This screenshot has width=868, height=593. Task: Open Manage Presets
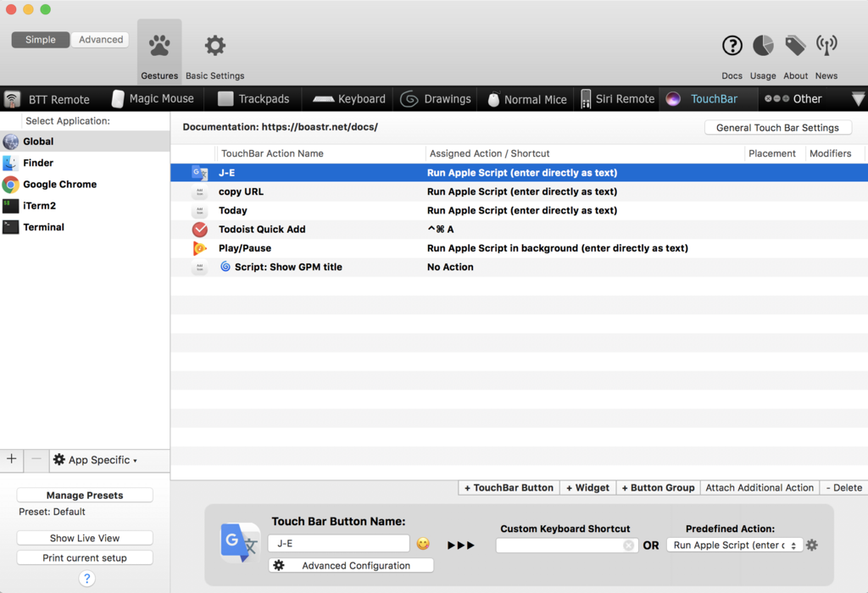[x=85, y=495]
